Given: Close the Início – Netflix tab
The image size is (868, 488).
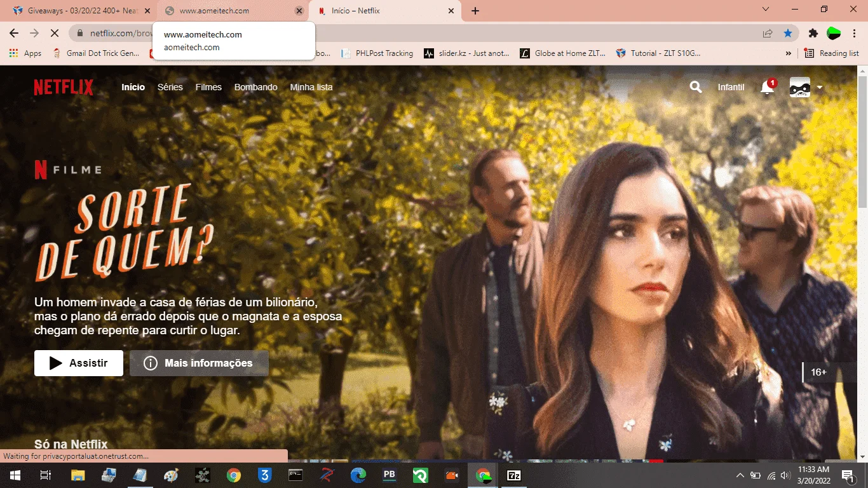Looking at the screenshot, I should coord(451,11).
